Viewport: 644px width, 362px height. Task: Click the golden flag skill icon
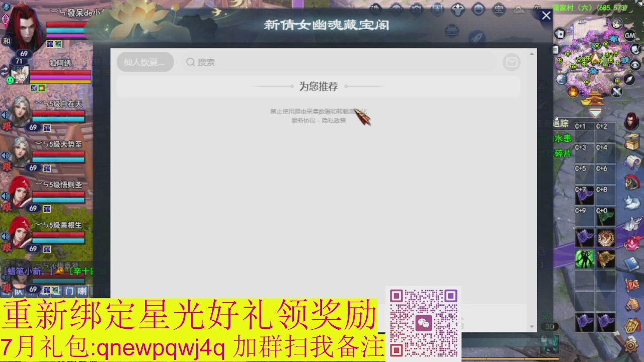pyautogui.click(x=606, y=259)
